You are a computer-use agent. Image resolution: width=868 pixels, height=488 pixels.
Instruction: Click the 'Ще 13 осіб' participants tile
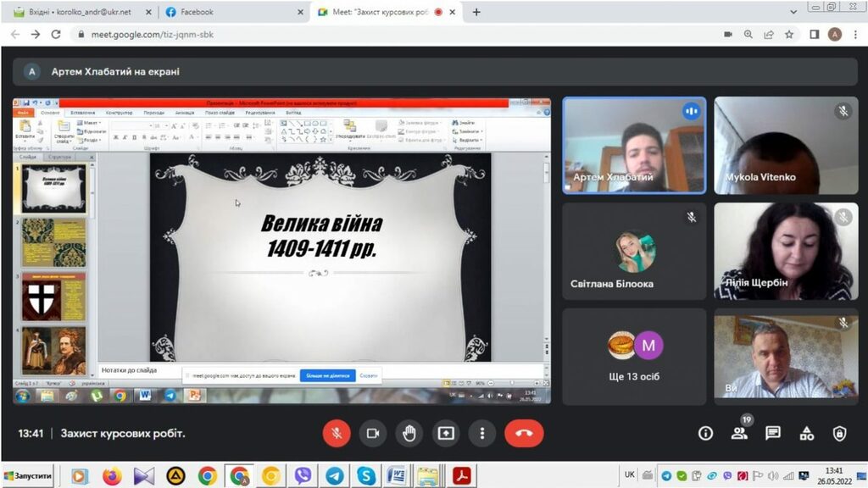click(634, 356)
